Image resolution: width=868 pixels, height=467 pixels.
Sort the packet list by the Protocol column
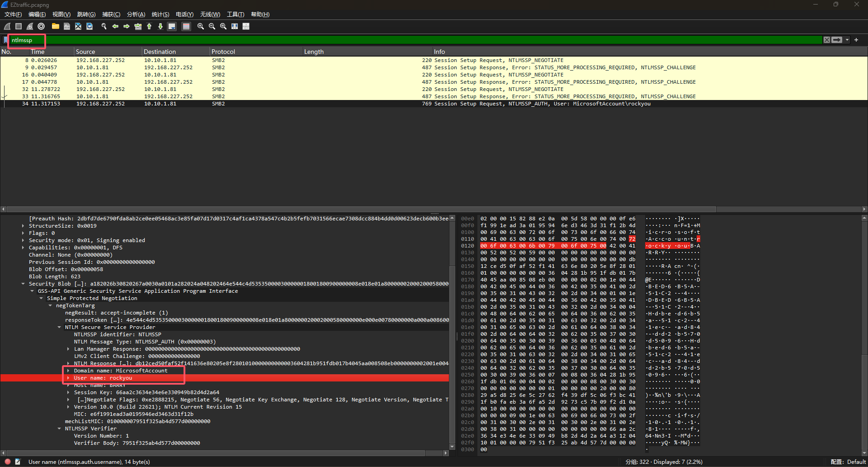[256, 52]
